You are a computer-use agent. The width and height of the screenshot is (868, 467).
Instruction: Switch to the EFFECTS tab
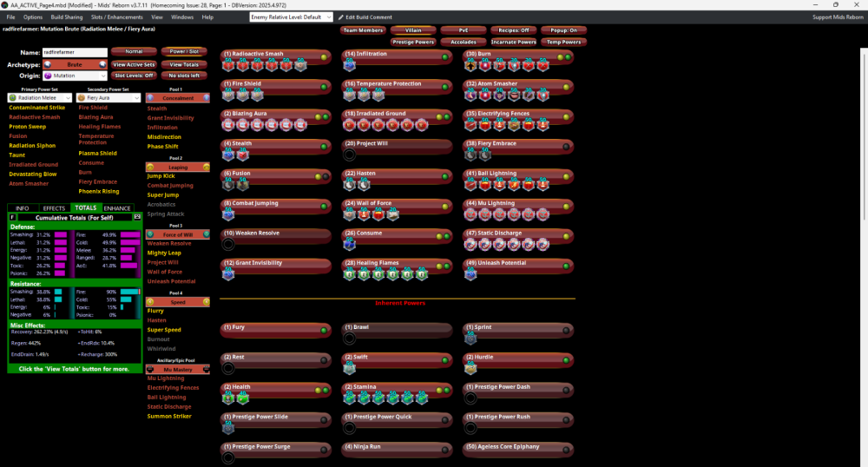point(54,208)
